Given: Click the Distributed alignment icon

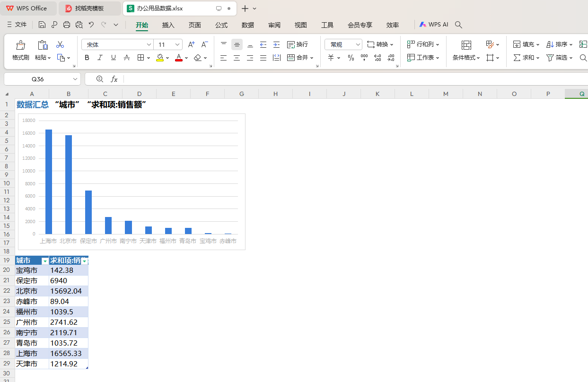Looking at the screenshot, I should click(x=277, y=58).
